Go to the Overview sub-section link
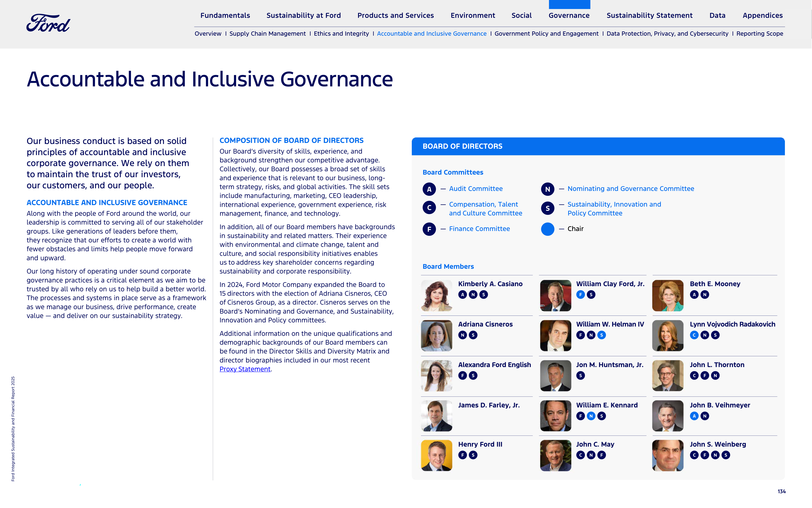812x508 pixels. (208, 34)
